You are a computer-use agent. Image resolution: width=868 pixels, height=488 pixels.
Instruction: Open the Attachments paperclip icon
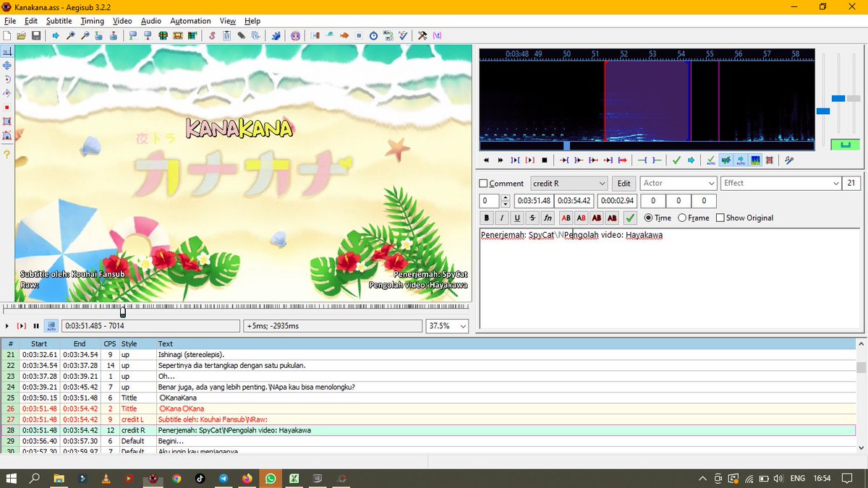tap(241, 35)
